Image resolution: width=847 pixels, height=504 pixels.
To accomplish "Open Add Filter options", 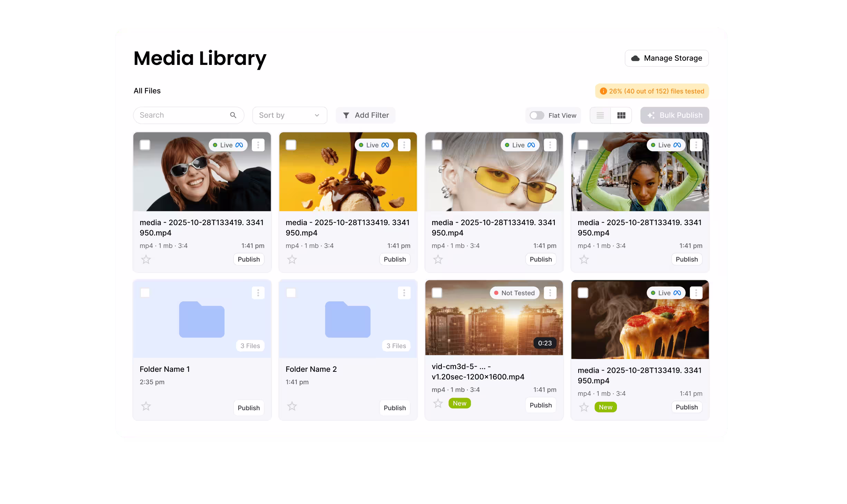I will [365, 115].
